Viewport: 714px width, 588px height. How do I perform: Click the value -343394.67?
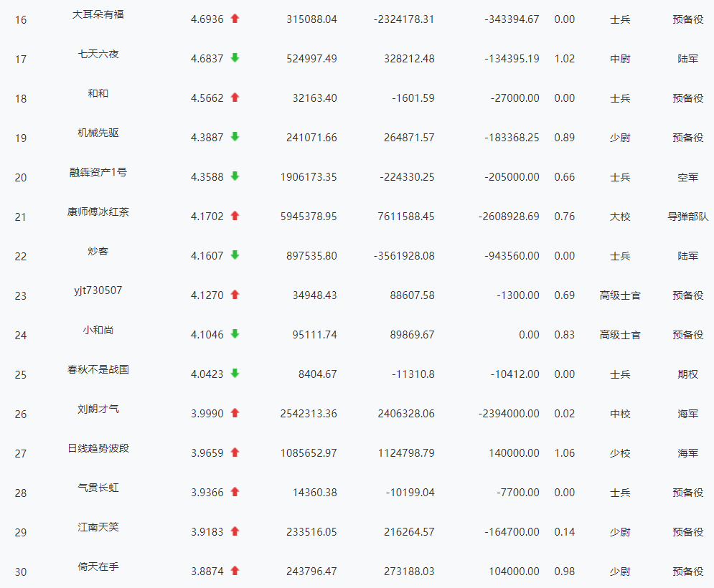click(512, 19)
